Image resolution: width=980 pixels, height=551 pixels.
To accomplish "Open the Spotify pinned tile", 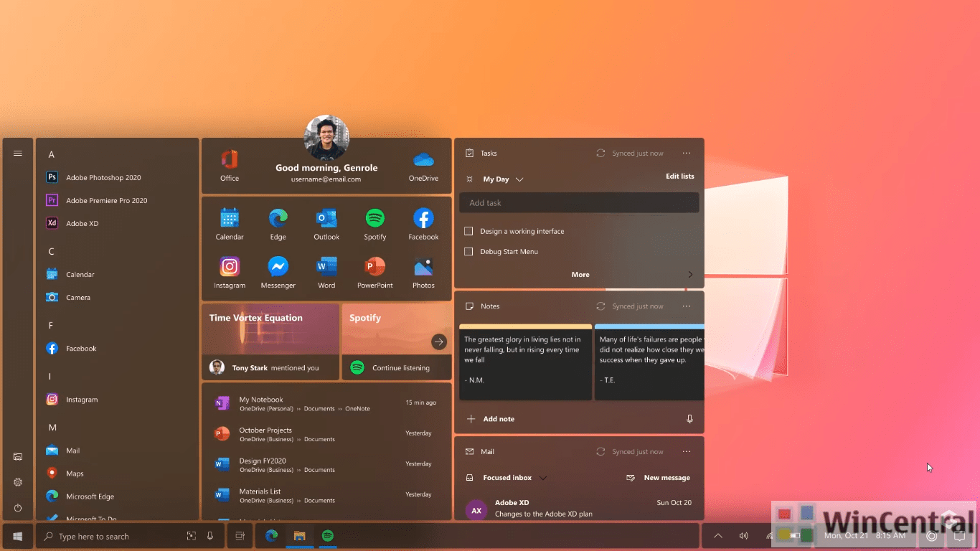I will tap(375, 224).
